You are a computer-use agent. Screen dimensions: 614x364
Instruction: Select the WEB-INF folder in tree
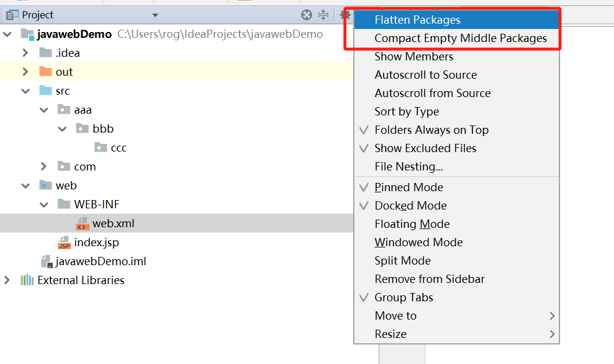point(96,204)
